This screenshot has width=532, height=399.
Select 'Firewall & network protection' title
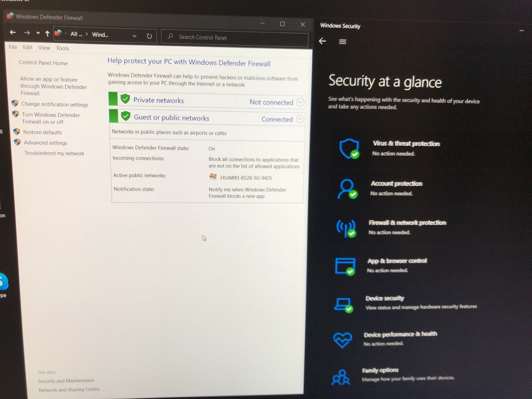(x=407, y=223)
